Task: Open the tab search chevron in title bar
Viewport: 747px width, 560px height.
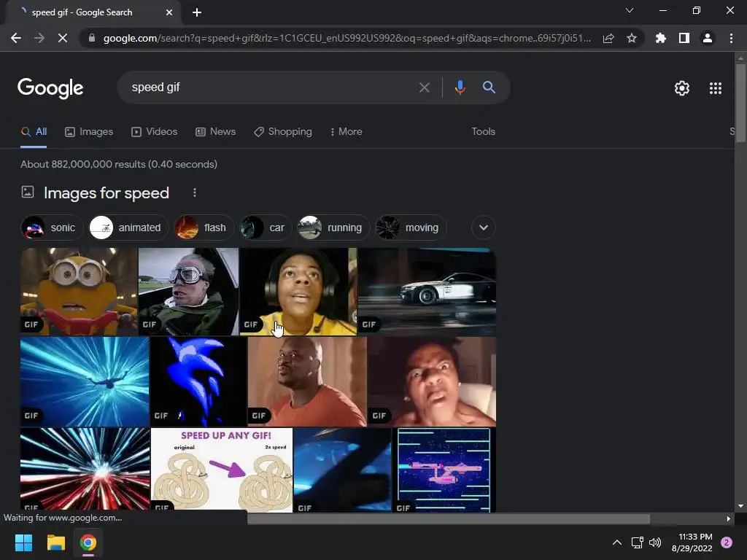Action: tap(630, 10)
